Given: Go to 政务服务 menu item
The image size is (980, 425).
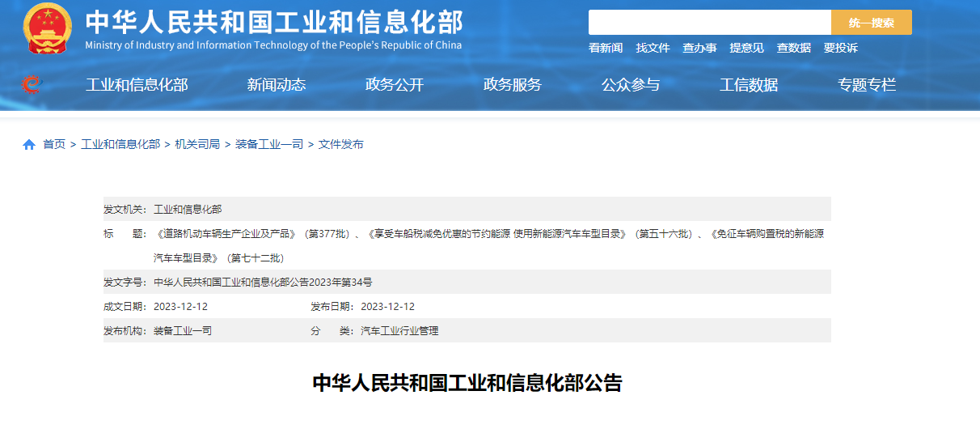Looking at the screenshot, I should click(x=513, y=85).
